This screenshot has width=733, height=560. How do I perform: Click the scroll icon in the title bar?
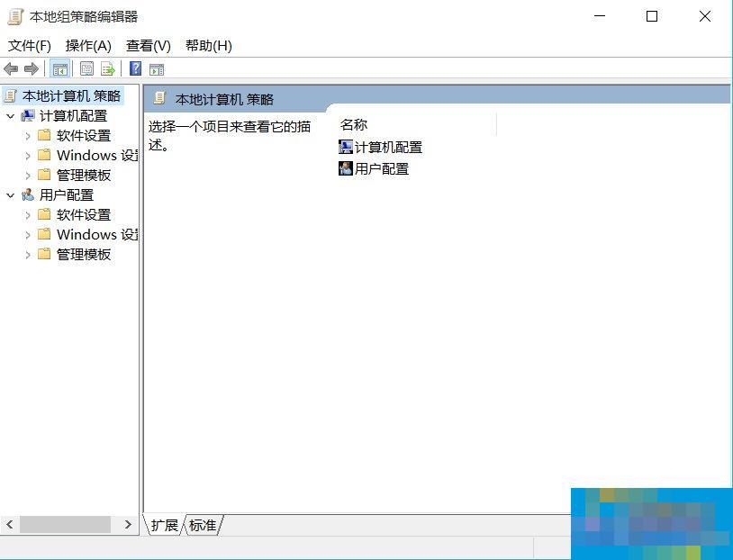pos(15,17)
